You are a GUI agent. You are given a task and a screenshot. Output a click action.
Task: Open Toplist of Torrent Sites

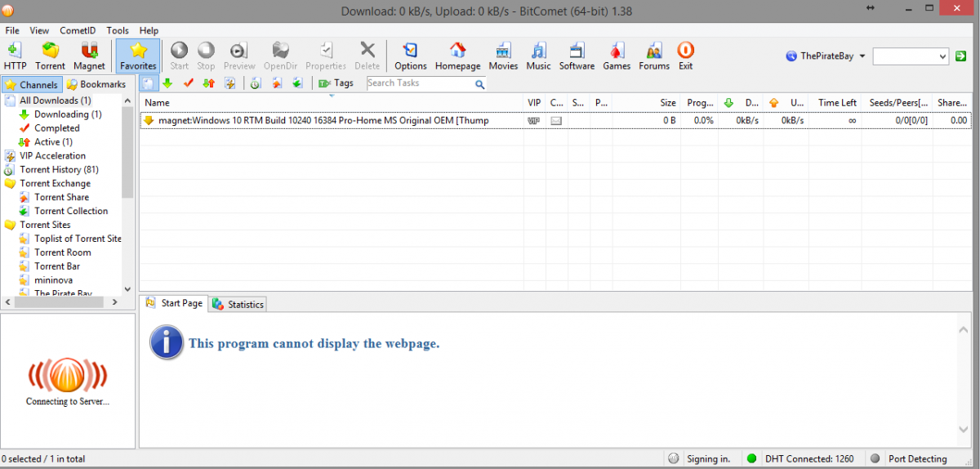click(x=78, y=239)
